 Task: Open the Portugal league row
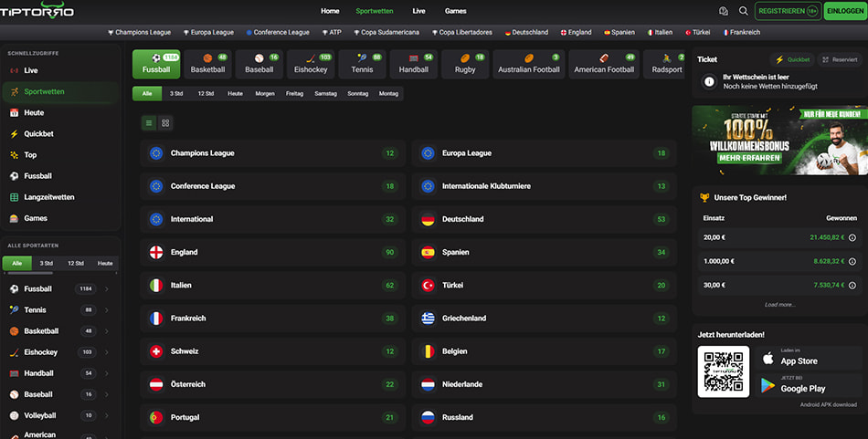click(273, 417)
